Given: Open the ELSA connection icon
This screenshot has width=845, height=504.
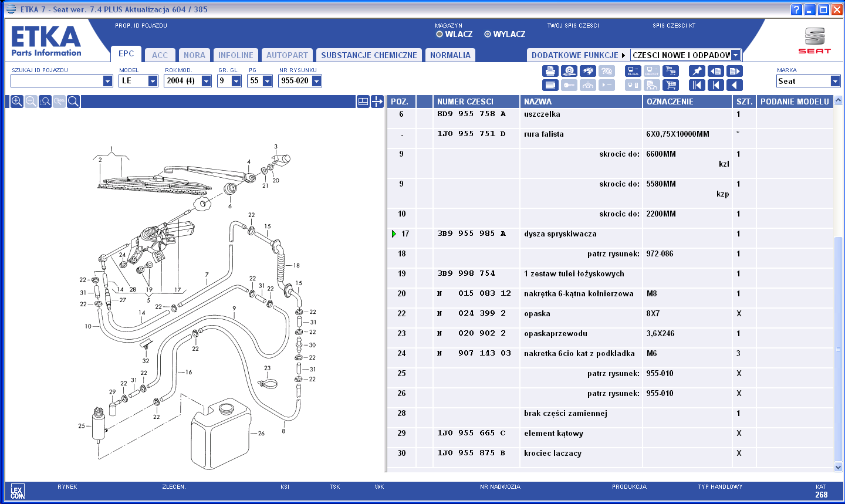Looking at the screenshot, I should tap(633, 71).
